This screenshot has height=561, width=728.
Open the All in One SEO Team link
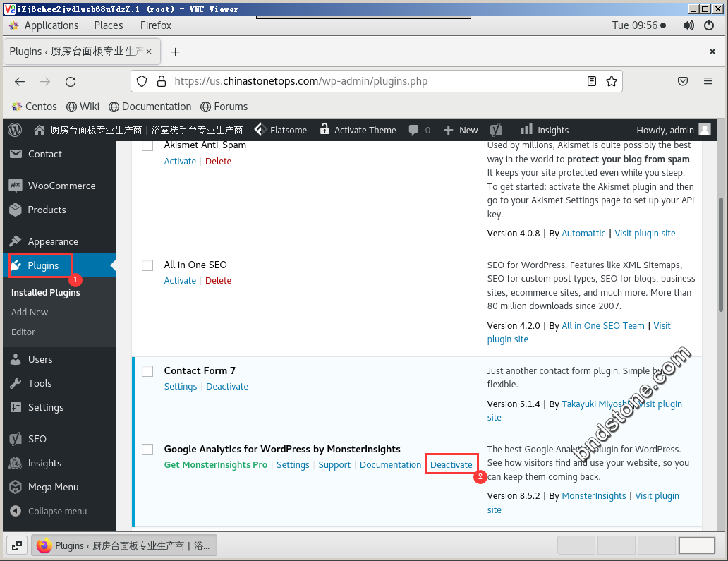[603, 325]
